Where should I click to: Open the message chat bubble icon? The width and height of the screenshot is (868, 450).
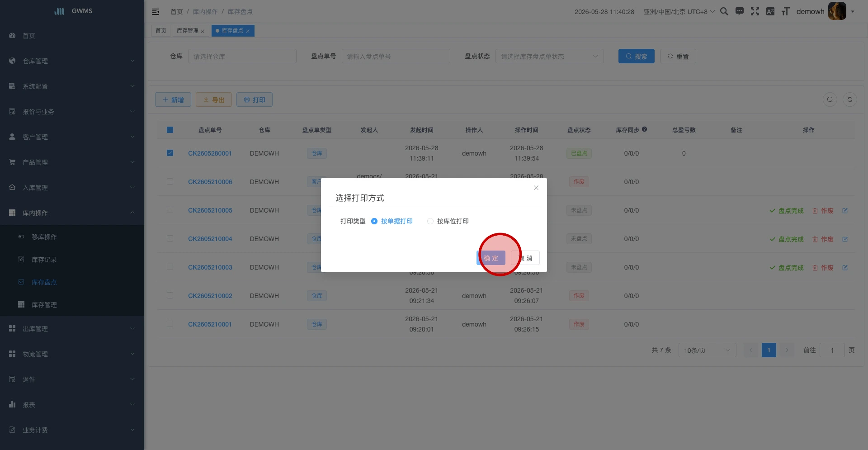pos(740,11)
